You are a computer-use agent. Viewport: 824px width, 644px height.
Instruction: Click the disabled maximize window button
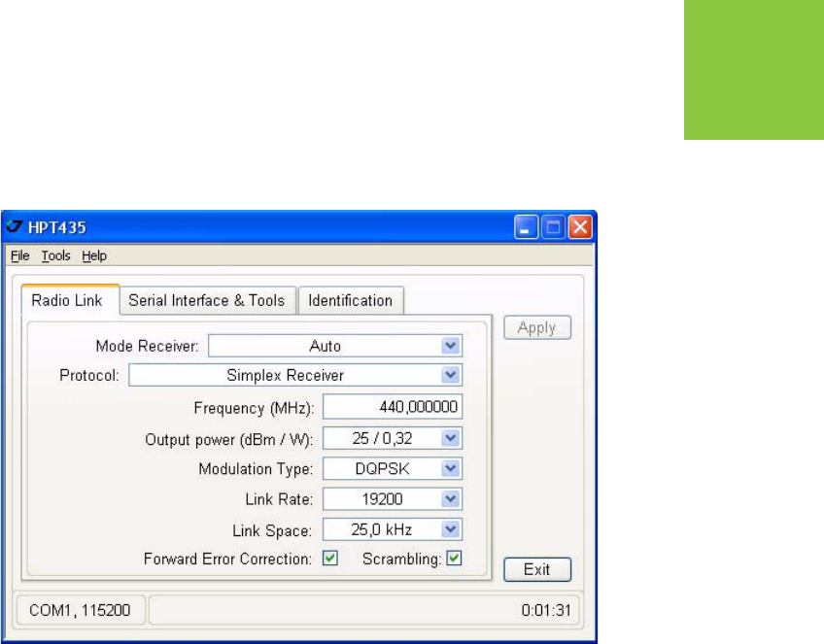[553, 227]
